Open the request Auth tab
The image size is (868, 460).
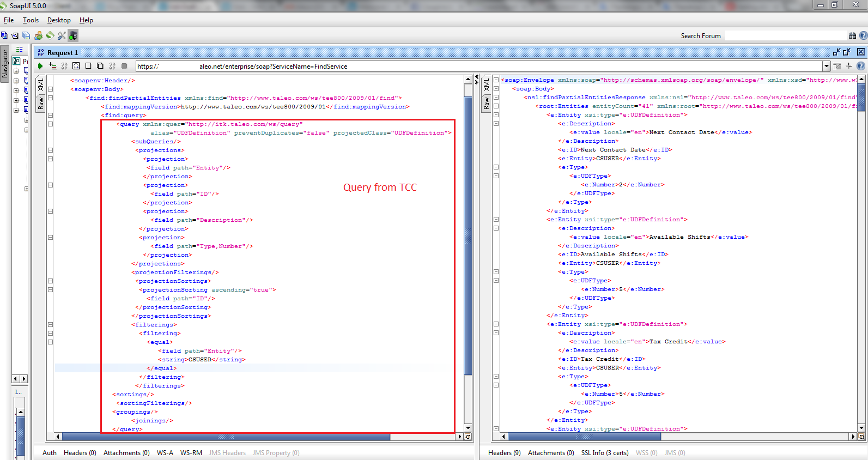(x=50, y=453)
